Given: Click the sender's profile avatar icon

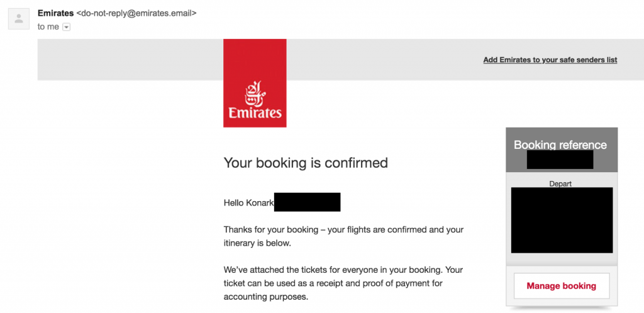Looking at the screenshot, I should click(18, 19).
